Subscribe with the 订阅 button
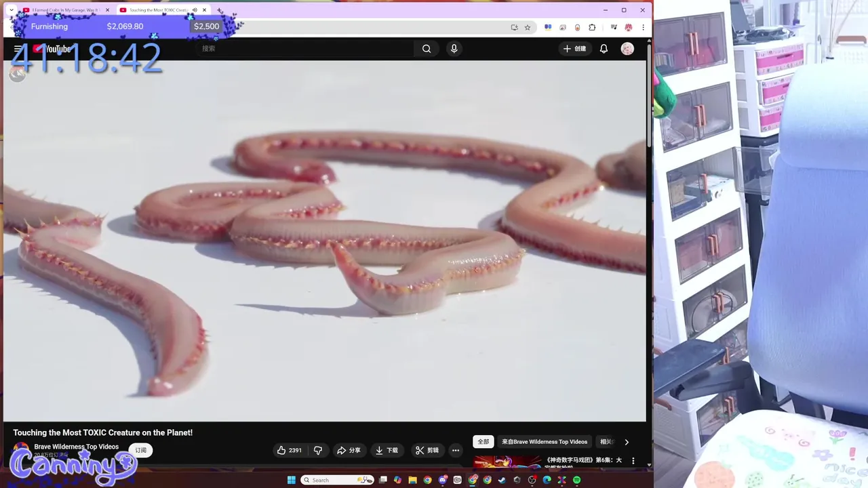This screenshot has height=488, width=868. coord(140,450)
